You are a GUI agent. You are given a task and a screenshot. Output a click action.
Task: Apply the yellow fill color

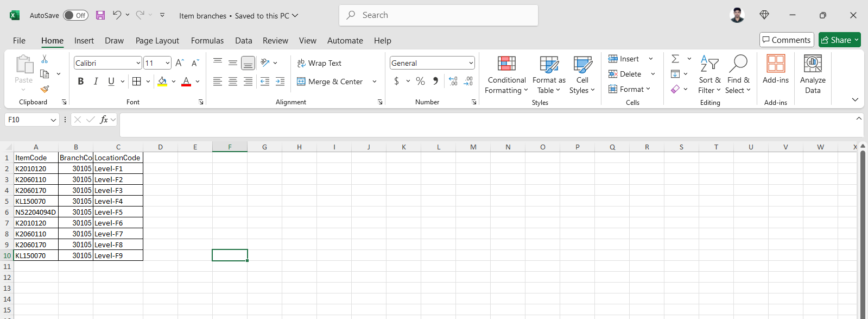[x=162, y=82]
